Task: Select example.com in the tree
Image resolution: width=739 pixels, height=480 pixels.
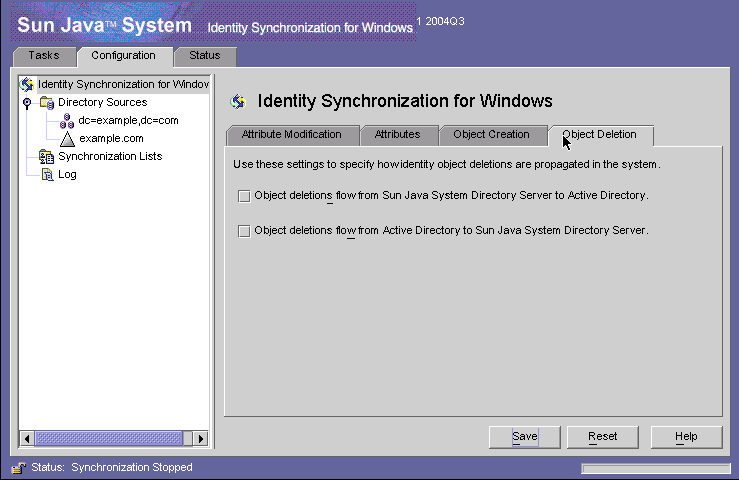Action: (x=111, y=139)
